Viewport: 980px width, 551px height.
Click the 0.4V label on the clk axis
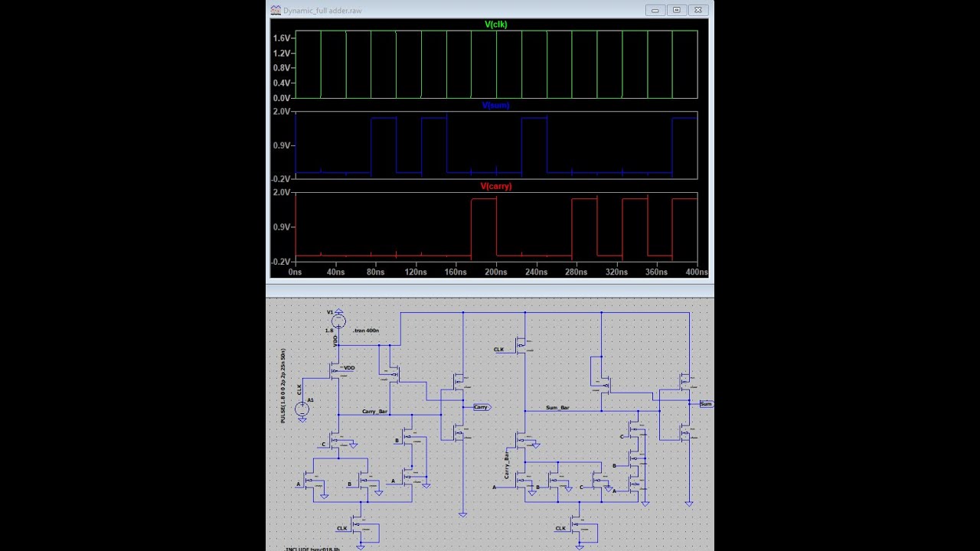pos(282,83)
